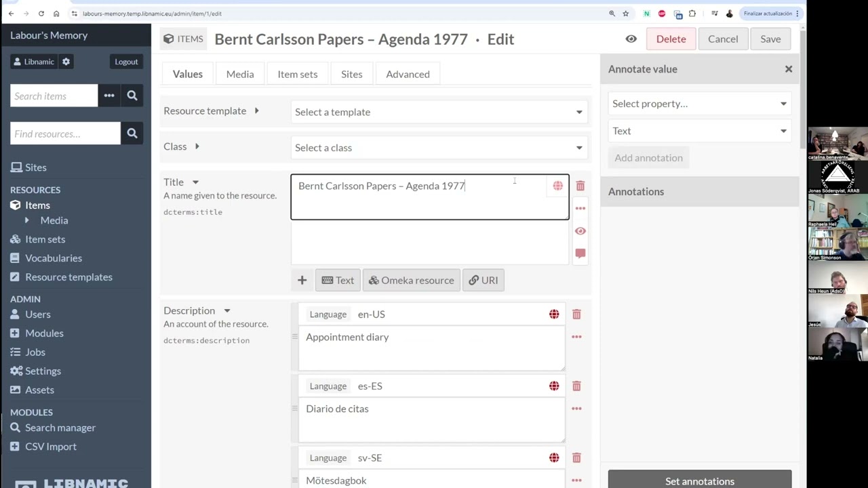Image resolution: width=868 pixels, height=488 pixels.
Task: Toggle item public visibility eye in header
Action: pos(631,39)
